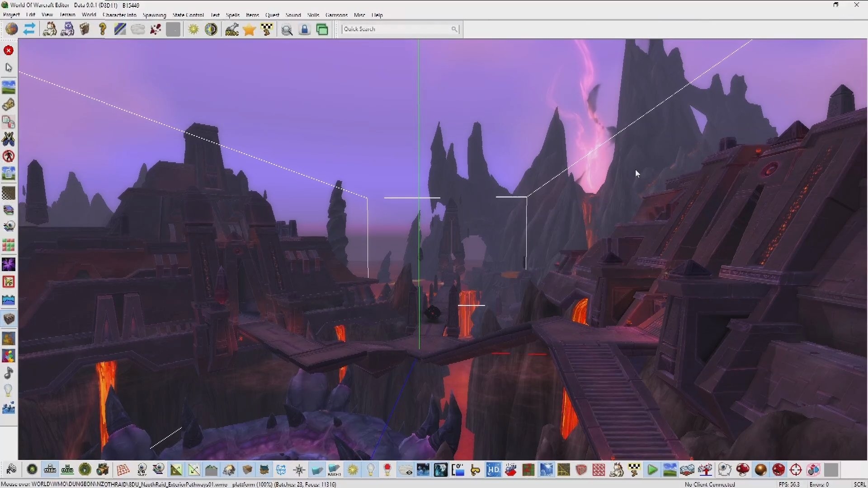
Task: Click the landscape picture sidebar icon
Action: point(9,87)
